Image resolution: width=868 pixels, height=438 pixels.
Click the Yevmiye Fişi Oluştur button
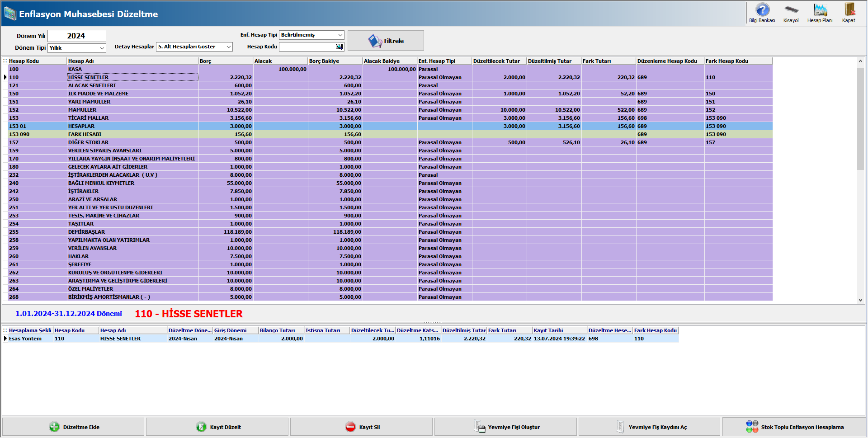[505, 427]
